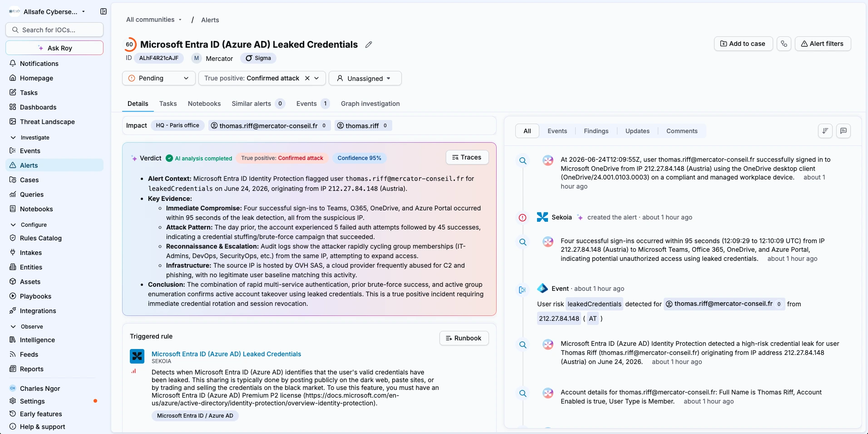Click the sort order icon in timeline panel

click(x=825, y=131)
